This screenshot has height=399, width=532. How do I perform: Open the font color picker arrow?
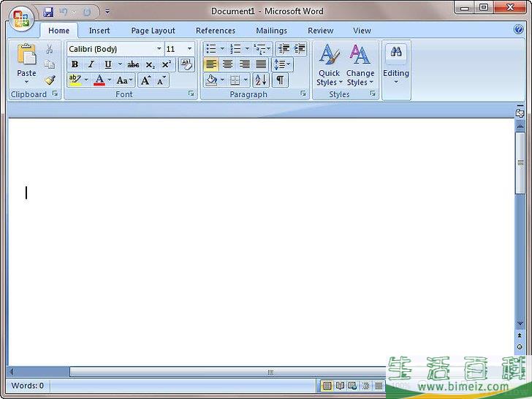click(110, 80)
